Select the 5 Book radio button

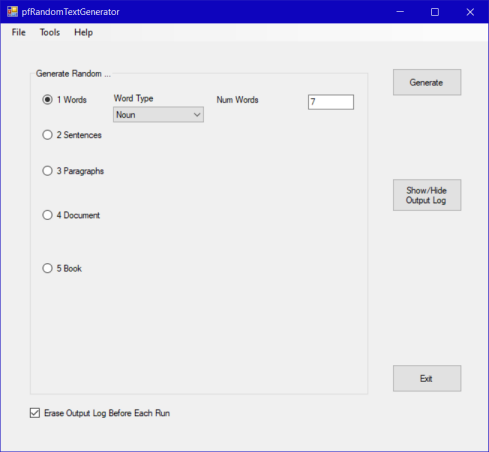[x=47, y=268]
